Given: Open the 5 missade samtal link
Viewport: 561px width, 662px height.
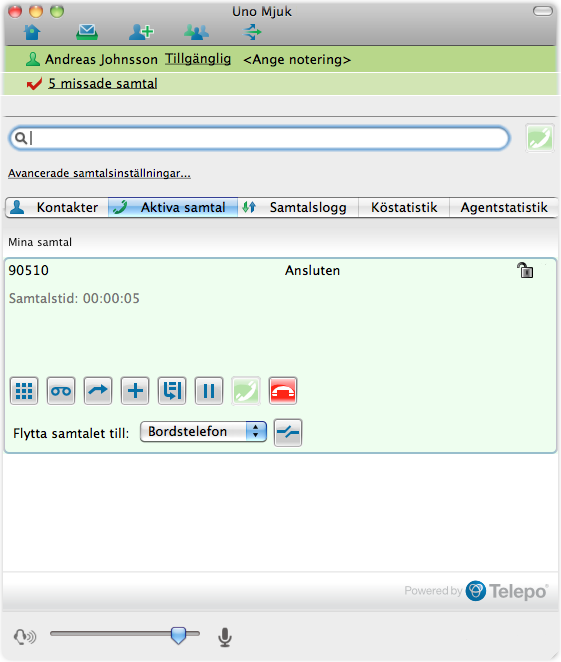Looking at the screenshot, I should tap(103, 84).
